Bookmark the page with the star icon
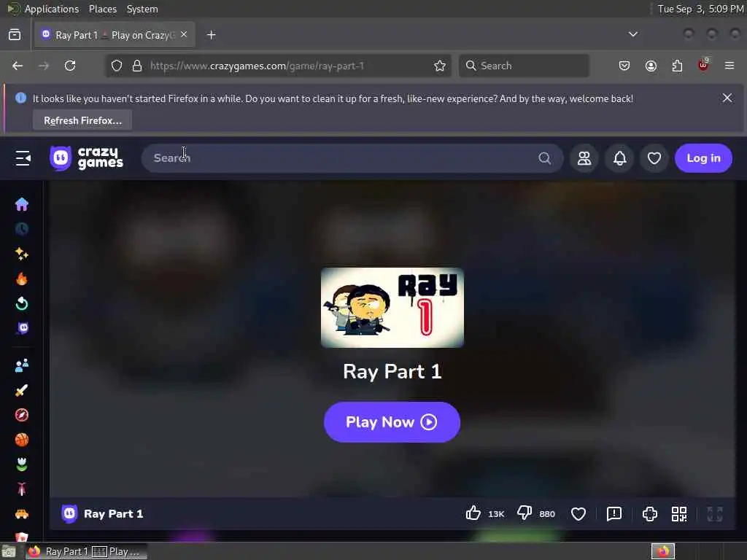Viewport: 747px width, 560px height. point(440,66)
